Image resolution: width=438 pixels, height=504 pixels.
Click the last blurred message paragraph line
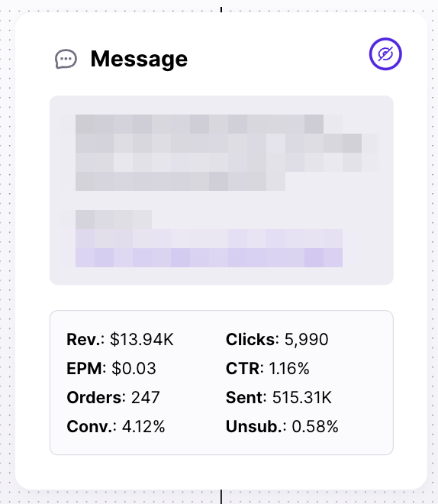pos(180,181)
